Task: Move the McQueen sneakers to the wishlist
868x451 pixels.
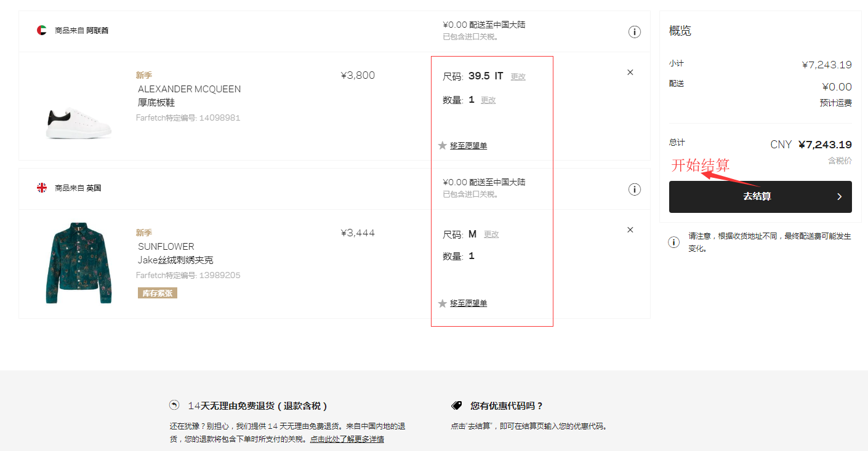Action: pyautogui.click(x=468, y=146)
